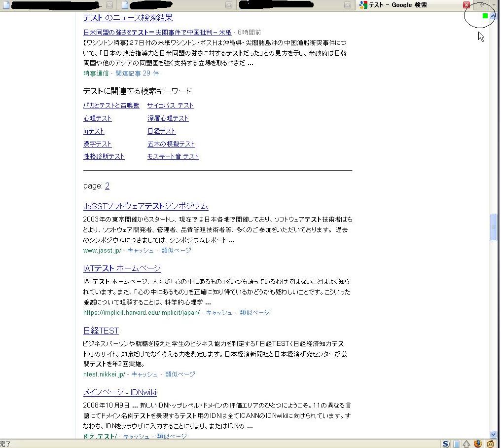Image resolution: width=501 pixels, height=448 pixels.
Task: Search related keyword 漢字テスト
Action: tap(98, 144)
